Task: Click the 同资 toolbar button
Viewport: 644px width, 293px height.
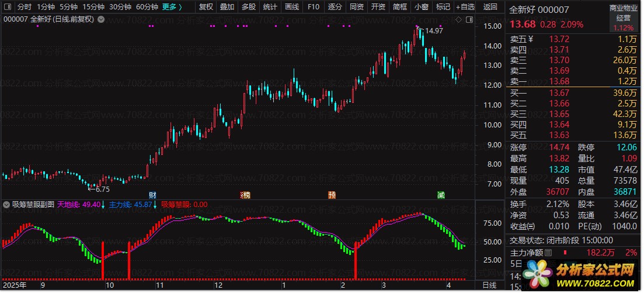Action: click(x=357, y=6)
